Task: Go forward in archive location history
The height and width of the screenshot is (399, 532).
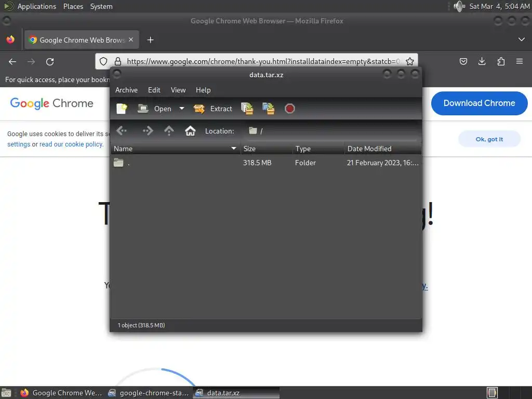Action: click(148, 130)
